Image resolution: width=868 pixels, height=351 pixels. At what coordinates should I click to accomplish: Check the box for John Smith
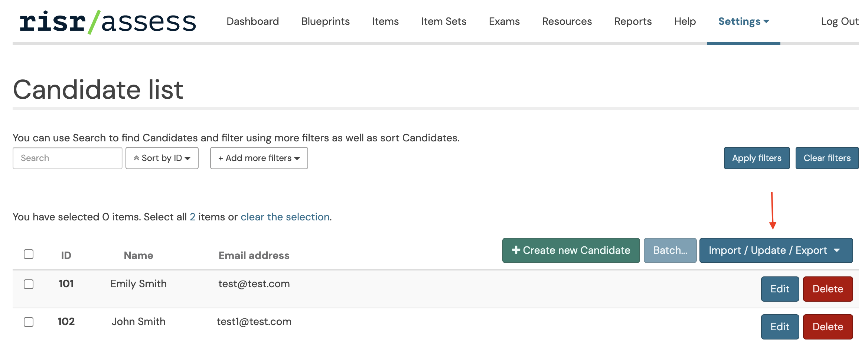(29, 322)
